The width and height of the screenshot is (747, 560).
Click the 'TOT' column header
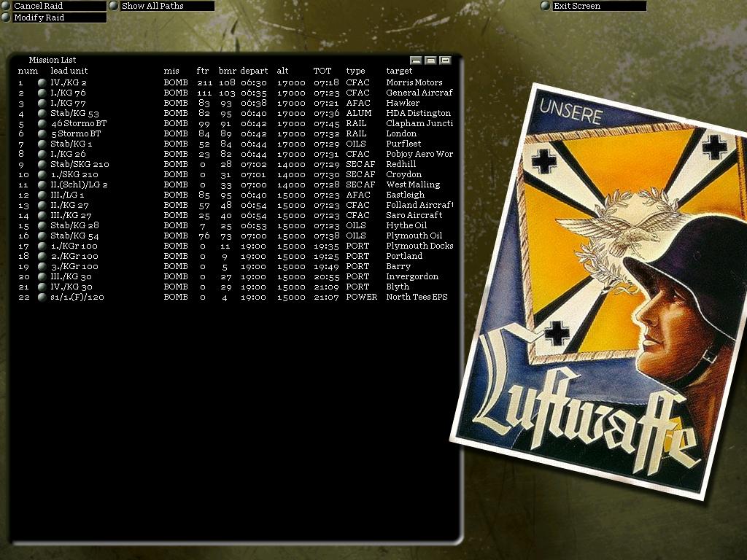click(x=322, y=71)
